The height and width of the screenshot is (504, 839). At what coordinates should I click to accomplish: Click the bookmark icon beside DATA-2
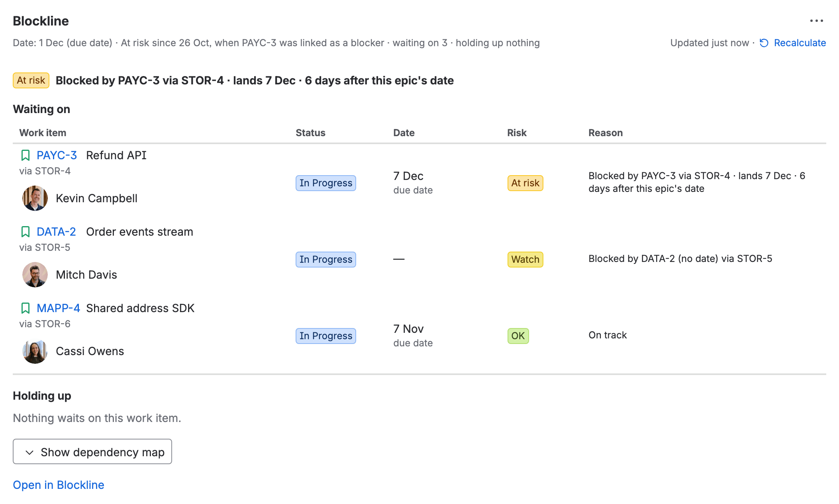tap(25, 232)
